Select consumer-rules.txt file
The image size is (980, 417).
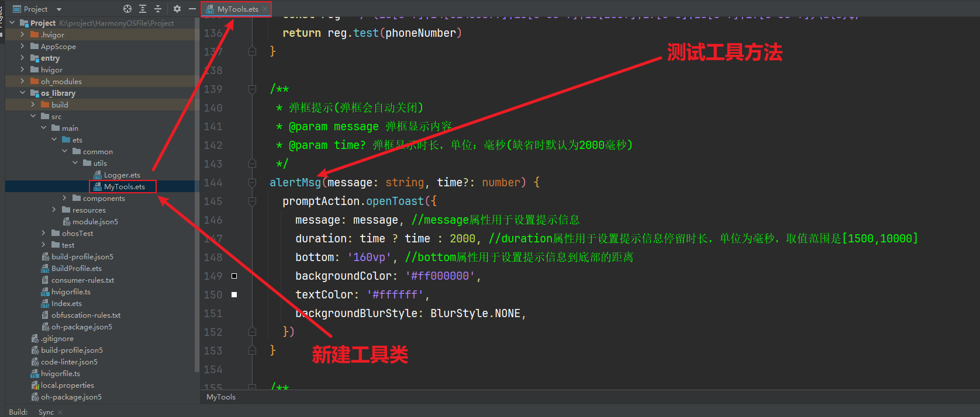(x=83, y=280)
